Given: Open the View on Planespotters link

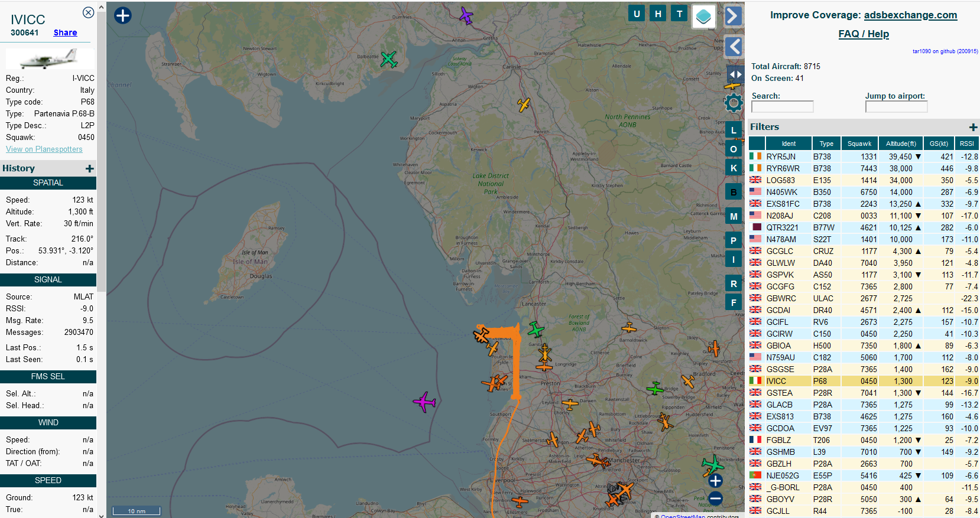Looking at the screenshot, I should [44, 149].
